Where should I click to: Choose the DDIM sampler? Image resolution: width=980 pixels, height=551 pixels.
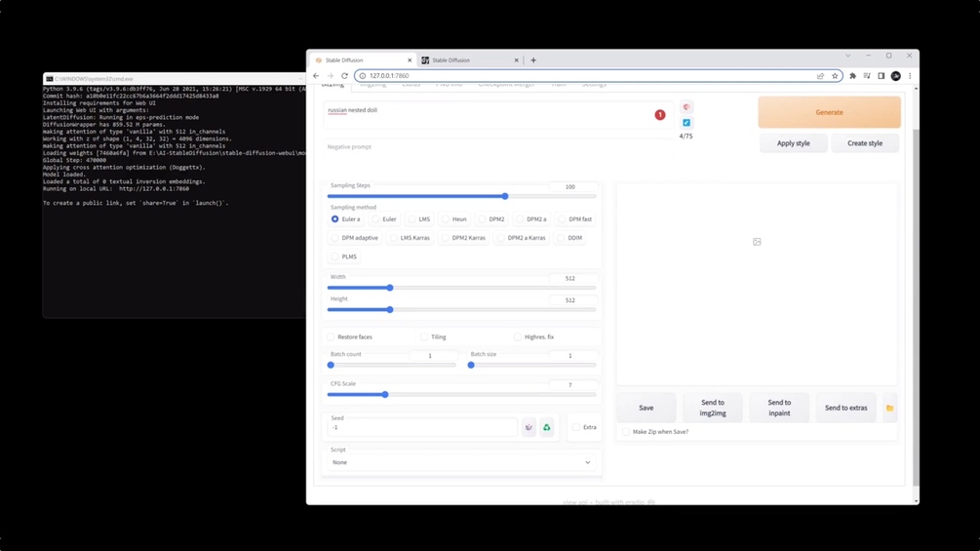(570, 238)
